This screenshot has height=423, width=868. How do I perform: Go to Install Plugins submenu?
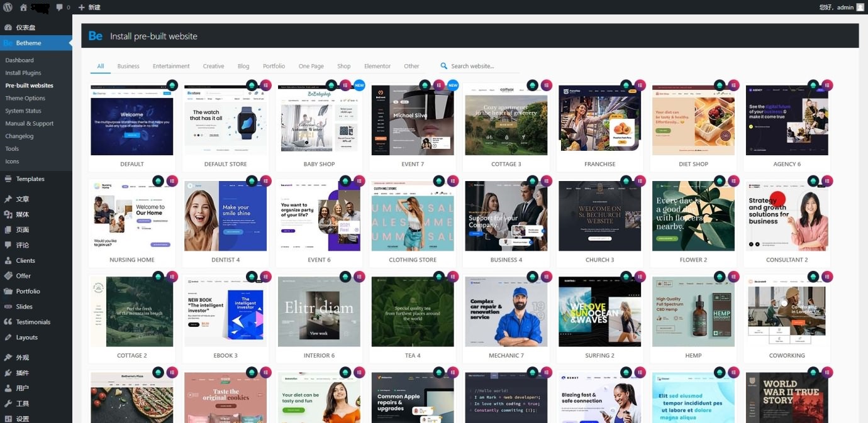pyautogui.click(x=23, y=73)
